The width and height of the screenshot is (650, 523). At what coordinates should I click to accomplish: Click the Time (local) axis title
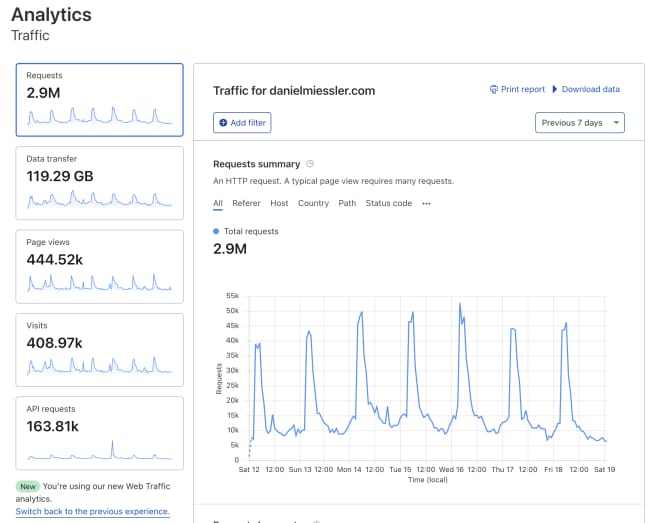pyautogui.click(x=428, y=480)
